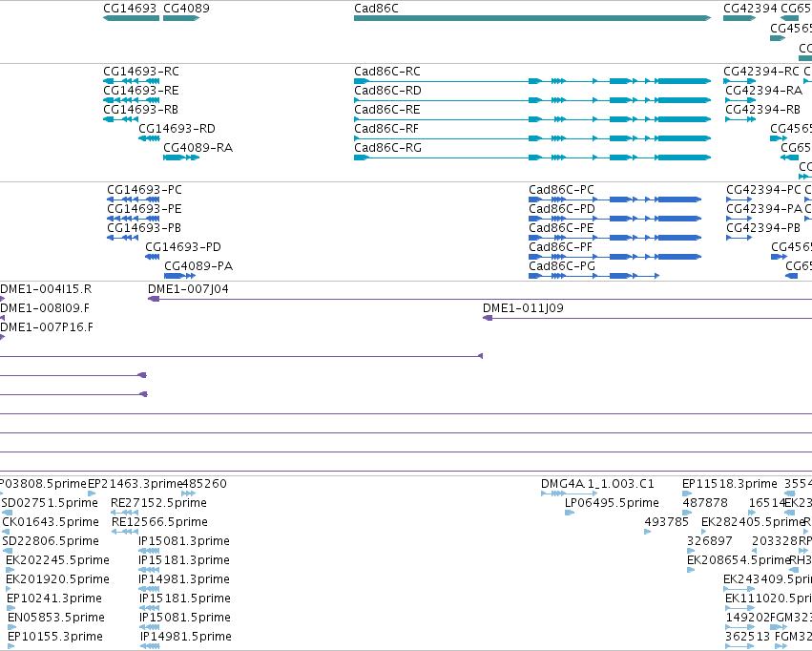Open BAC clone label DME1-008I09.F
Screen dimensions: 812x651
click(45, 308)
